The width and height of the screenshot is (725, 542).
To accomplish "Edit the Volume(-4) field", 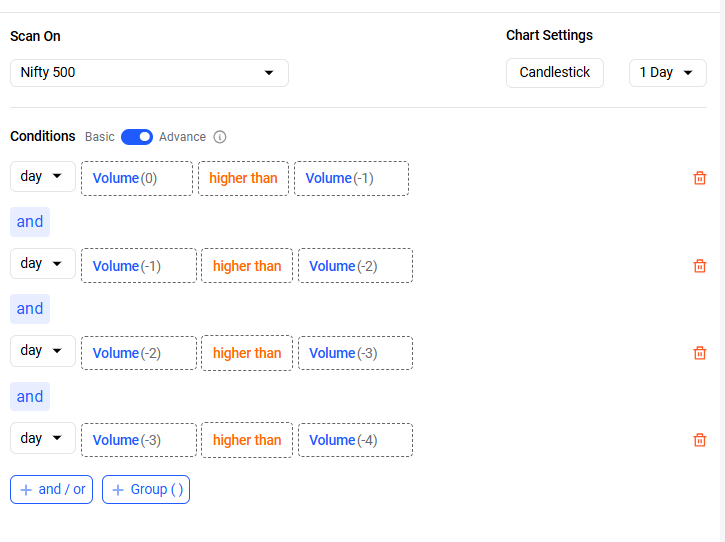I will [355, 440].
